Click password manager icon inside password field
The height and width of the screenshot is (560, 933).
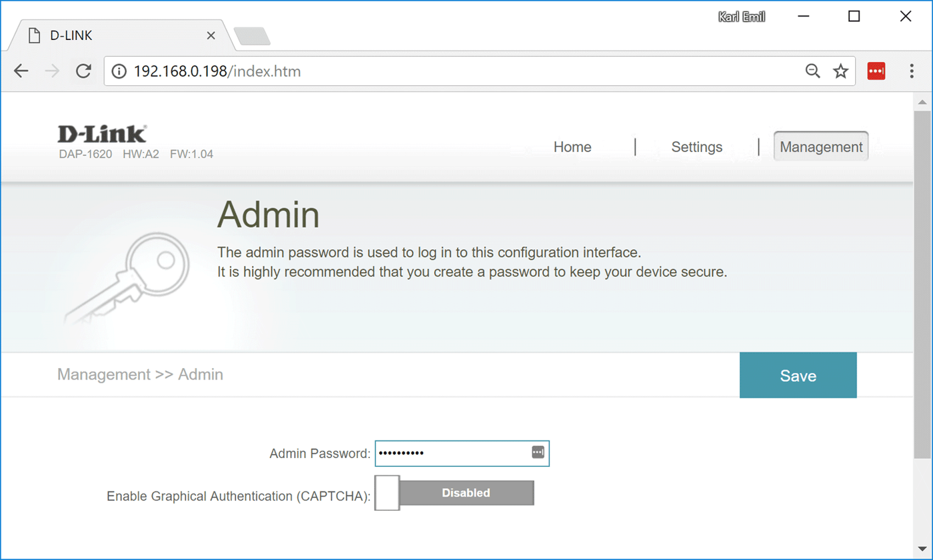538,453
